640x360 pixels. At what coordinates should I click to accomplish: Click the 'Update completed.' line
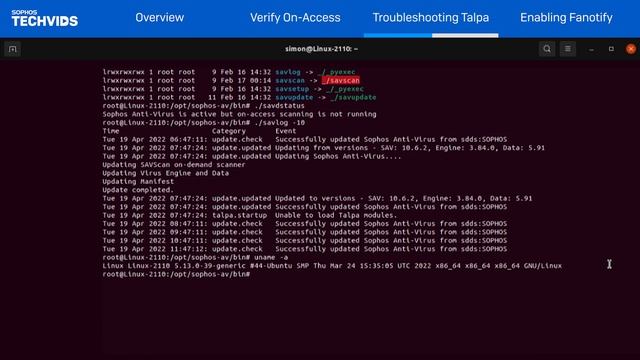[138, 190]
